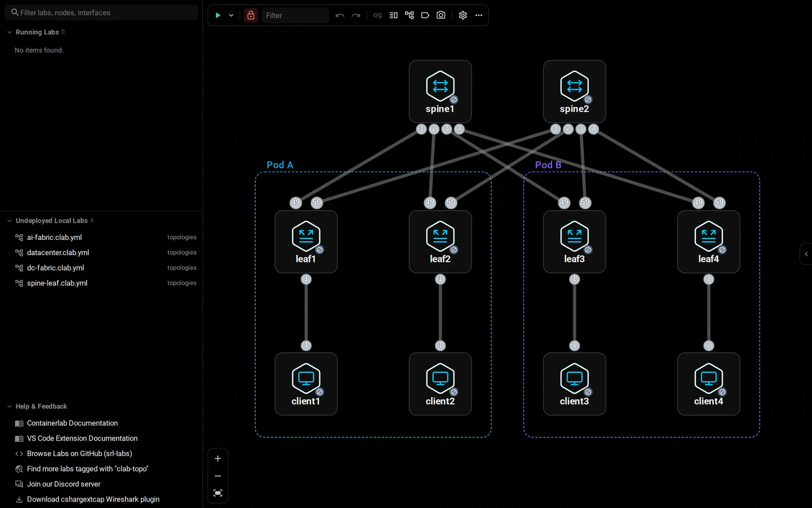Click the redo arrow in toolbar
This screenshot has width=812, height=508.
coord(356,15)
